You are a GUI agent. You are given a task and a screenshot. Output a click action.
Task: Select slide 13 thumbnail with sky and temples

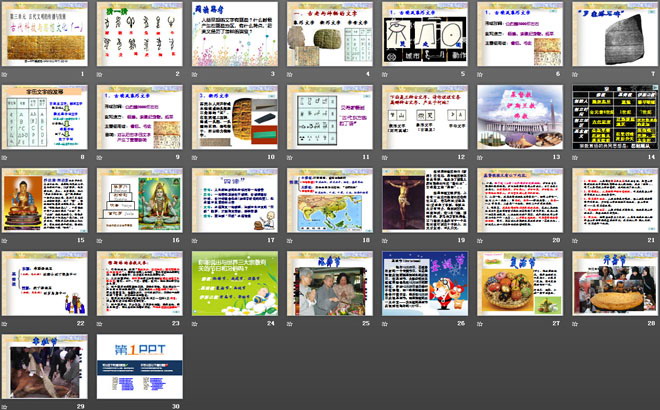520,117
